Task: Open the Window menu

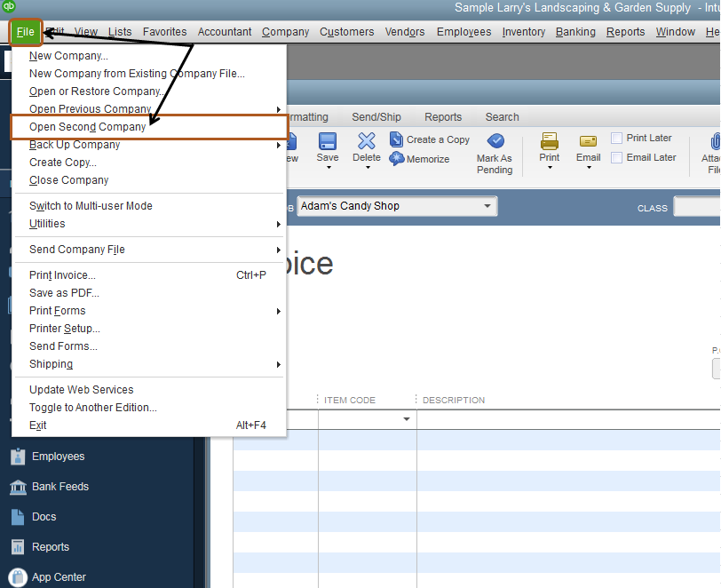Action: point(676,32)
